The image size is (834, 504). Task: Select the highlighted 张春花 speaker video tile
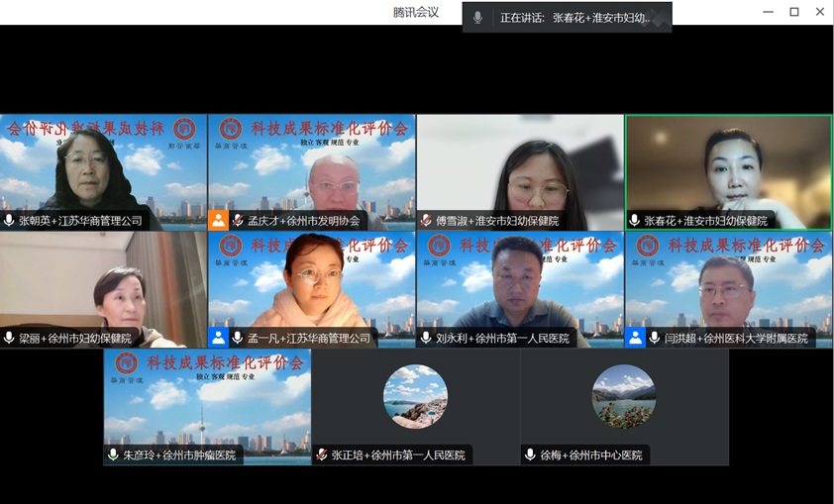[x=729, y=172]
